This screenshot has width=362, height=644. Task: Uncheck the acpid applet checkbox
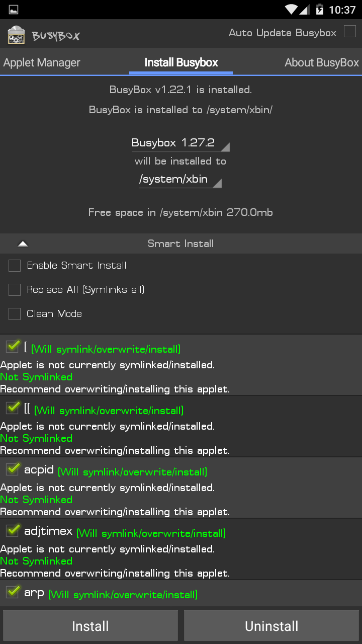click(13, 469)
